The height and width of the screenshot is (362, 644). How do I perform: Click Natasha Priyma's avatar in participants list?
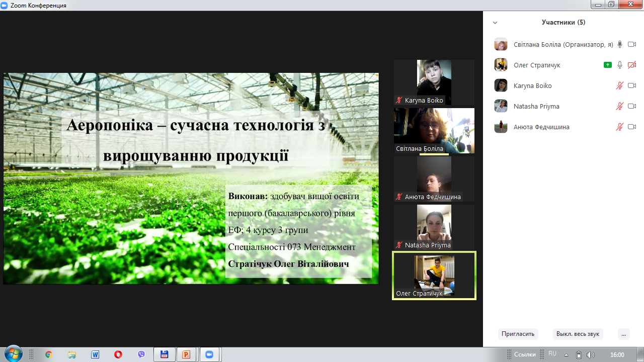(501, 106)
